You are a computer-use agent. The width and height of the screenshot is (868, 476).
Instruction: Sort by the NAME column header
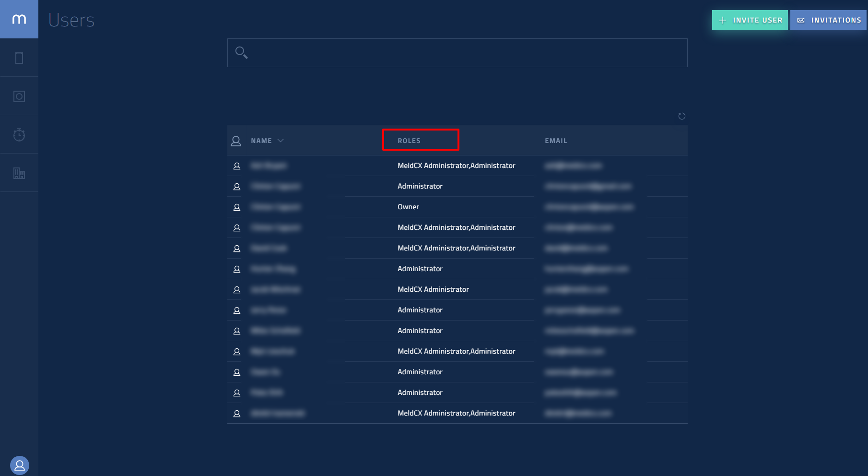click(261, 141)
